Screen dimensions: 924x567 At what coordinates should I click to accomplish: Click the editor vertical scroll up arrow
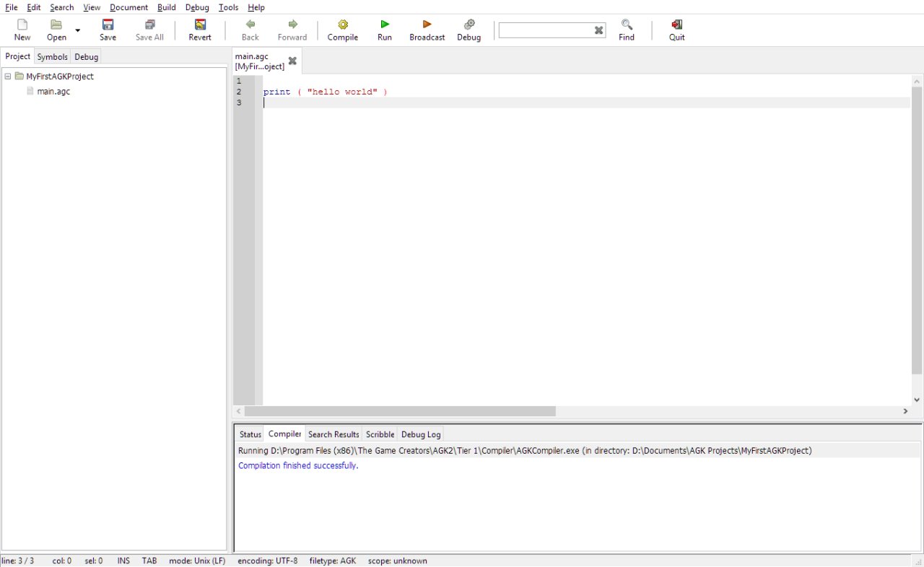click(x=917, y=81)
